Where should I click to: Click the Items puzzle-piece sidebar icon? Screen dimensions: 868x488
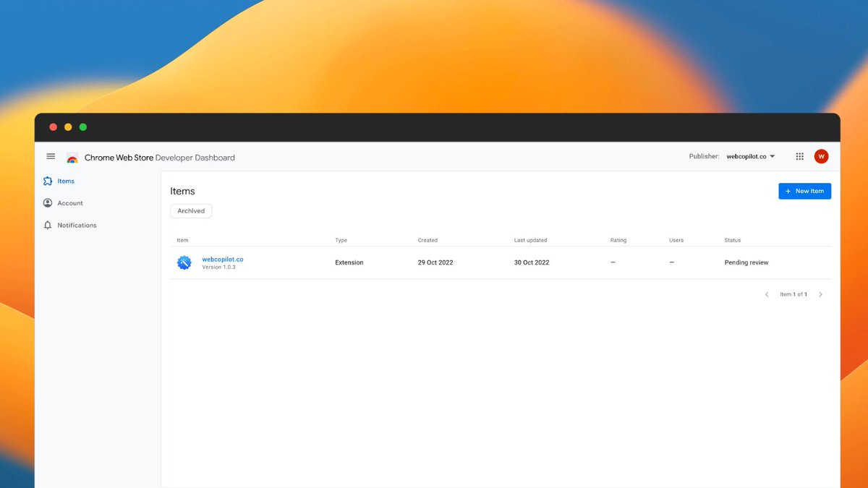coord(48,181)
